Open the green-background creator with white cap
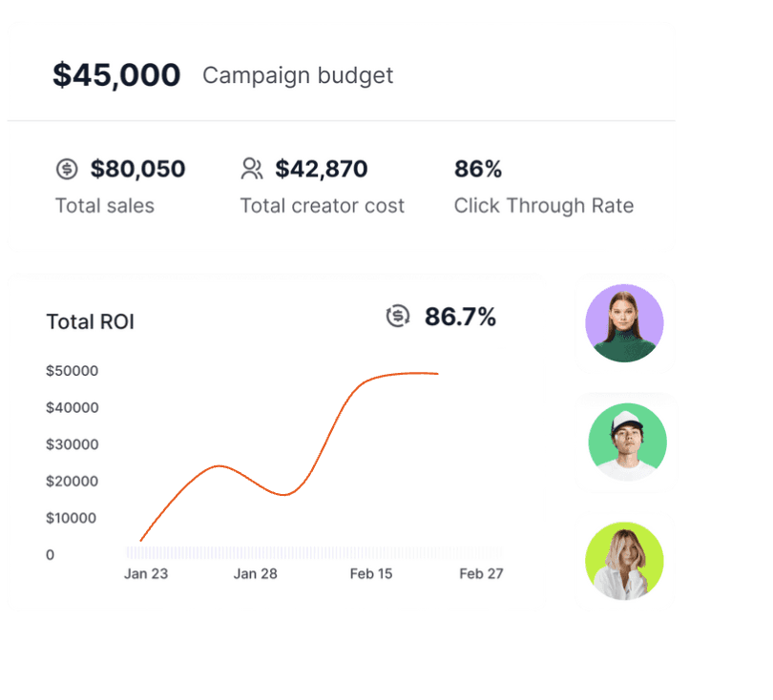 pyautogui.click(x=627, y=442)
